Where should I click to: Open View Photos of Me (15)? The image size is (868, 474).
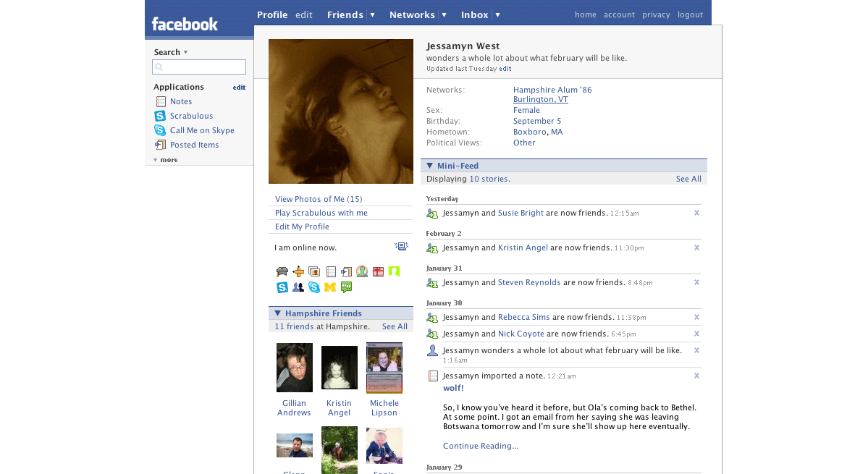click(319, 199)
